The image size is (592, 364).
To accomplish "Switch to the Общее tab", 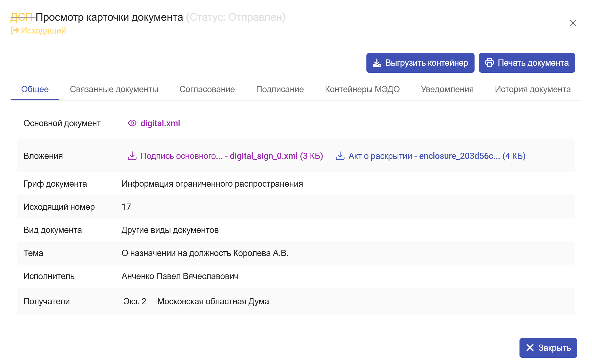I will (35, 89).
